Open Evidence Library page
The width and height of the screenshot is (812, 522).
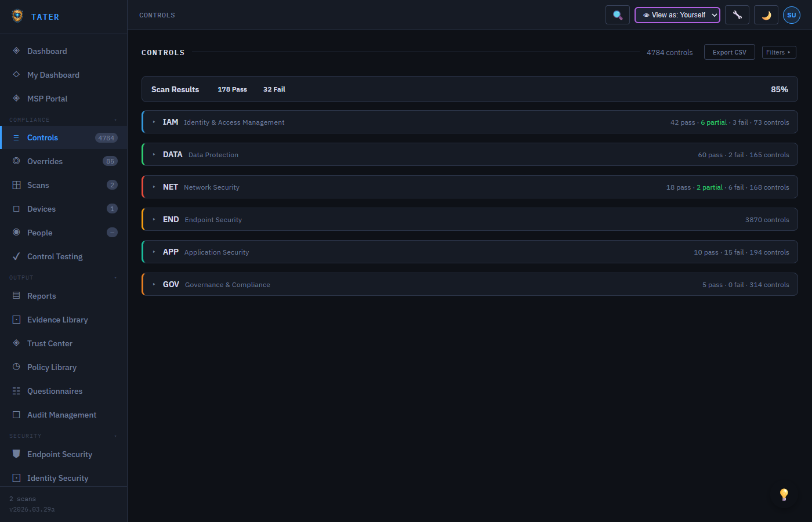click(64, 320)
